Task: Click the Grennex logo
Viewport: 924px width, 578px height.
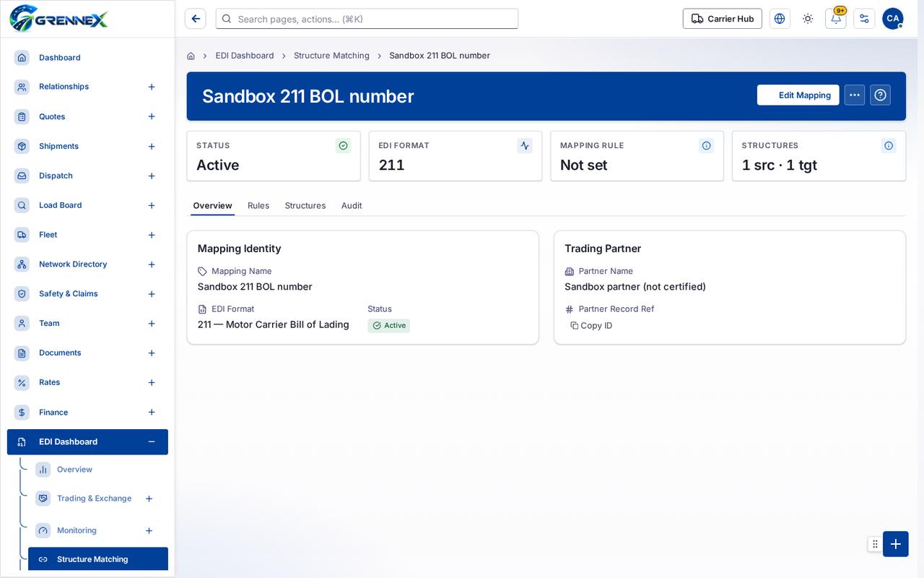Action: click(x=59, y=18)
